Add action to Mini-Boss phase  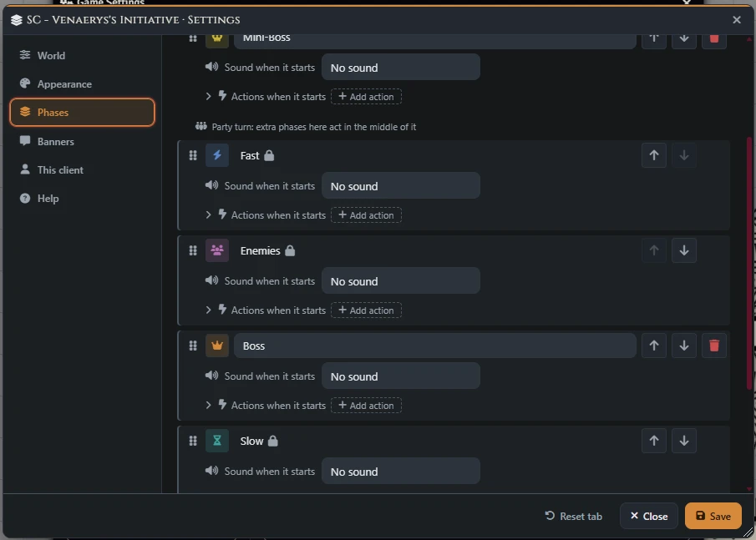[x=366, y=96]
